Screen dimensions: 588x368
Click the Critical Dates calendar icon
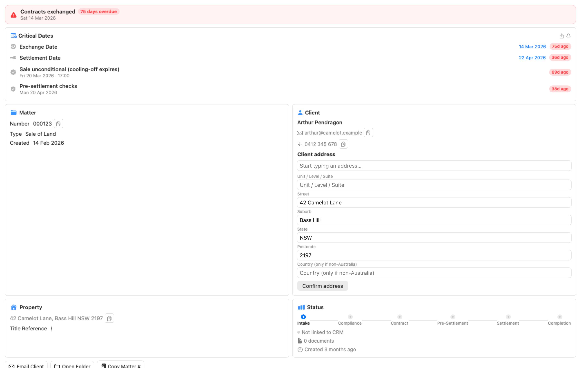[13, 36]
